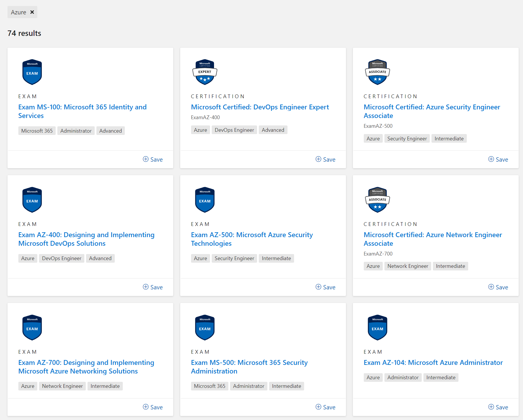Click Intermediate tag on Security Engineer Associate certification
The image size is (523, 420).
click(449, 138)
